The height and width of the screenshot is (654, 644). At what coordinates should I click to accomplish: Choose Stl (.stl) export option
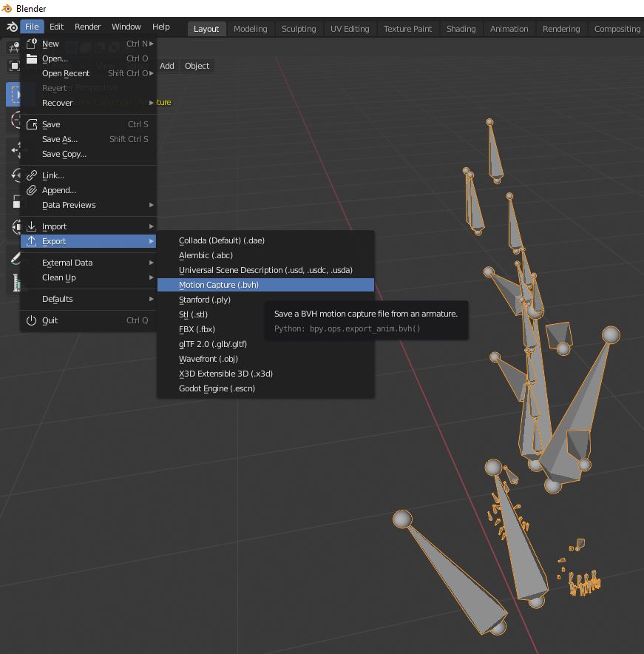[265, 314]
